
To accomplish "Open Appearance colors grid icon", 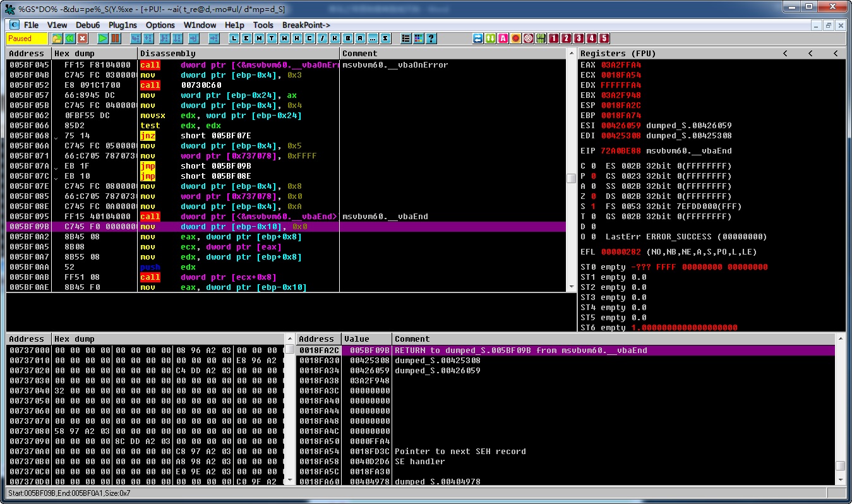I will [418, 39].
